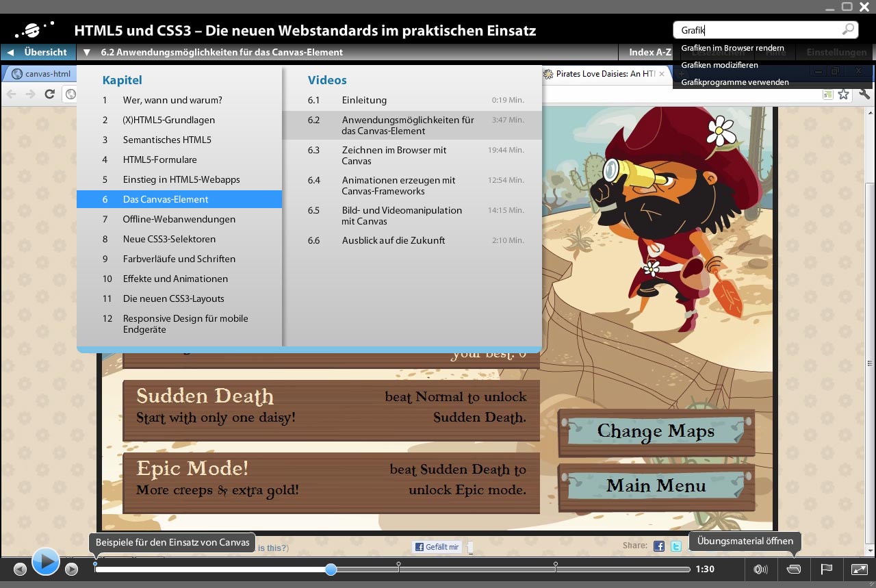This screenshot has height=588, width=876.
Task: Open the exercise material (Übungsmaterial) icon
Action: [794, 570]
